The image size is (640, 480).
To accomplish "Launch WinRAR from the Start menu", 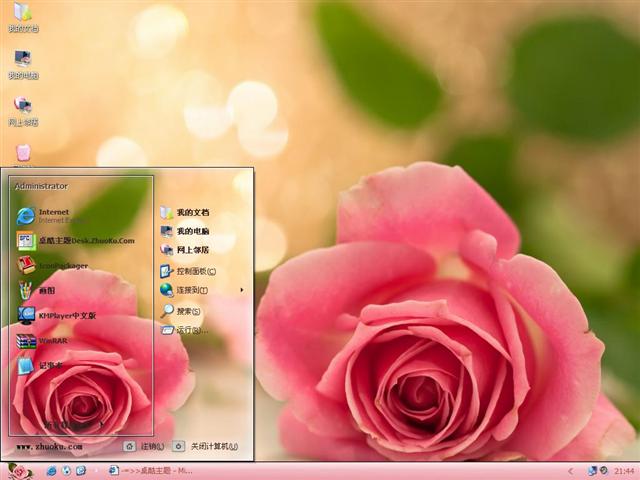I will [x=42, y=341].
